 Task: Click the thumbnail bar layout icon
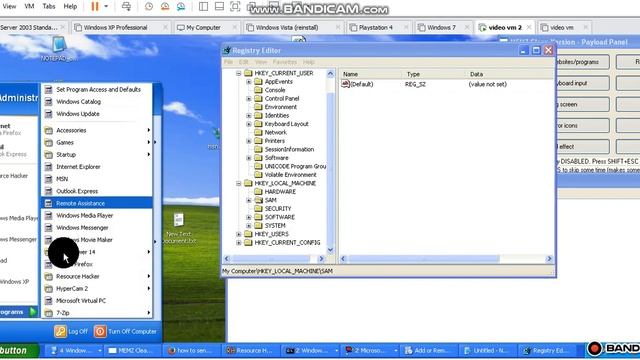tap(219, 6)
